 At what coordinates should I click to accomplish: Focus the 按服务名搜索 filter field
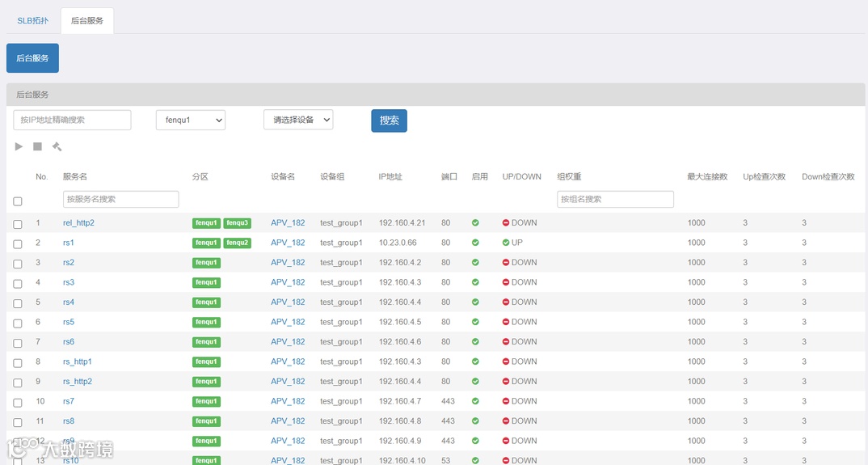click(120, 199)
